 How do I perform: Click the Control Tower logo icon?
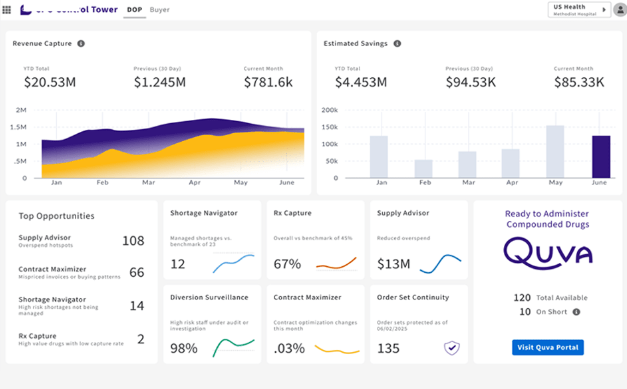[26, 10]
